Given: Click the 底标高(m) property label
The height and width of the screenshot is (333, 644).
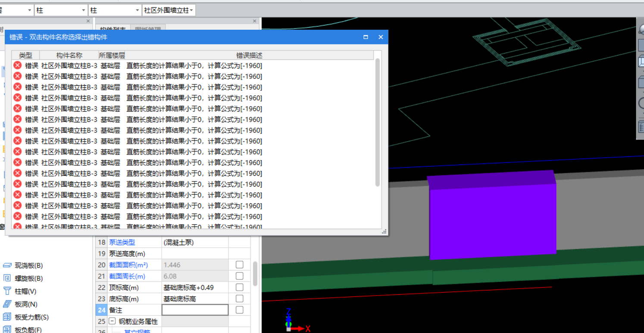Looking at the screenshot, I should pos(124,299).
